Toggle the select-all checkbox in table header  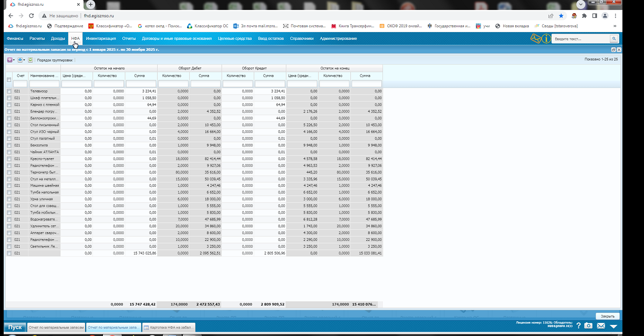pos(9,80)
